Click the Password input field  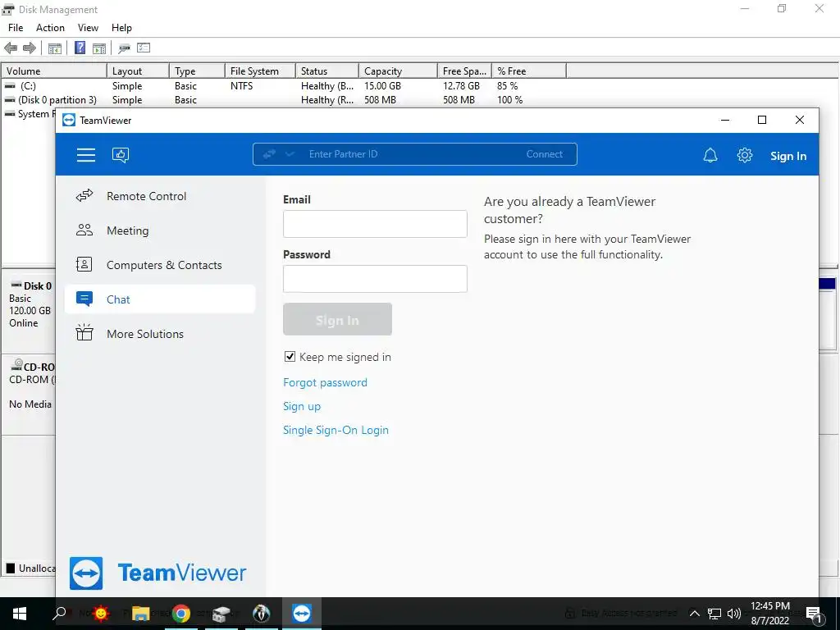[x=375, y=279]
